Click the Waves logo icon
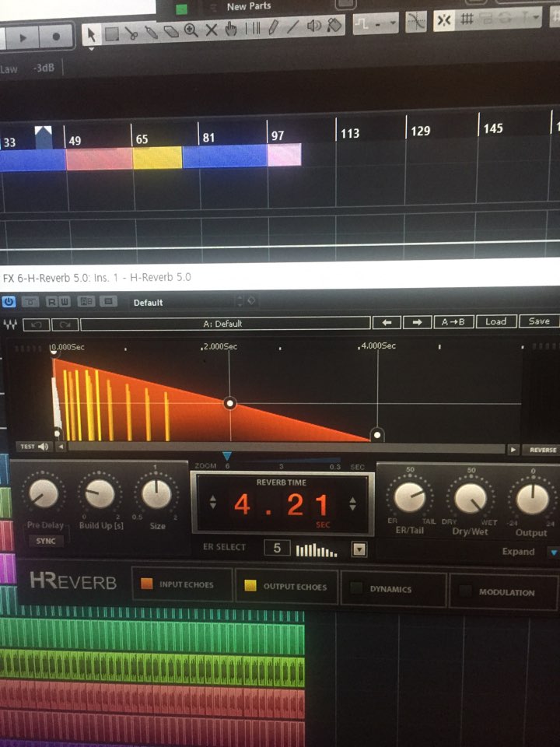Image resolution: width=560 pixels, height=747 pixels. point(10,325)
